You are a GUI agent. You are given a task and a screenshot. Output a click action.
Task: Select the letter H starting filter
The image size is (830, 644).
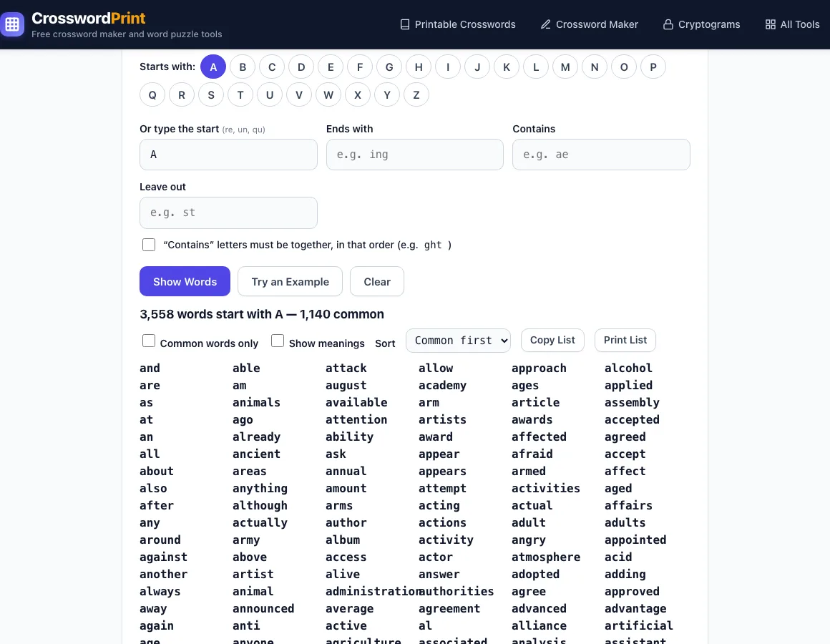point(419,67)
